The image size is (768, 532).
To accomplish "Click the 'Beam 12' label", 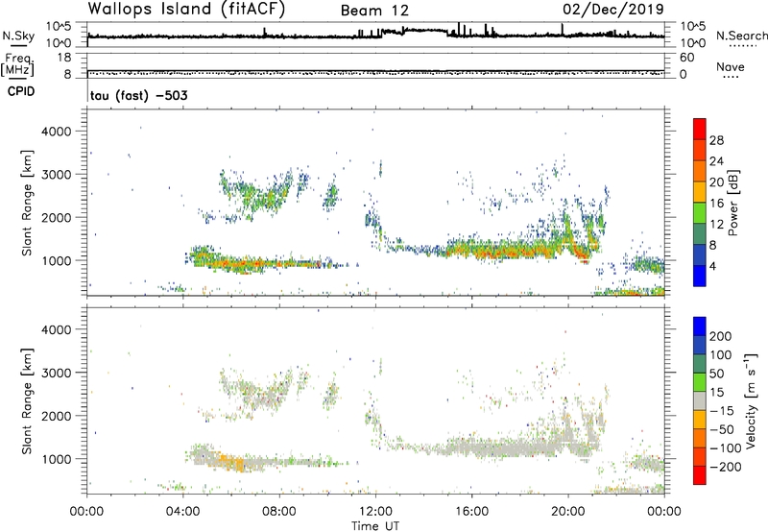I will point(374,11).
